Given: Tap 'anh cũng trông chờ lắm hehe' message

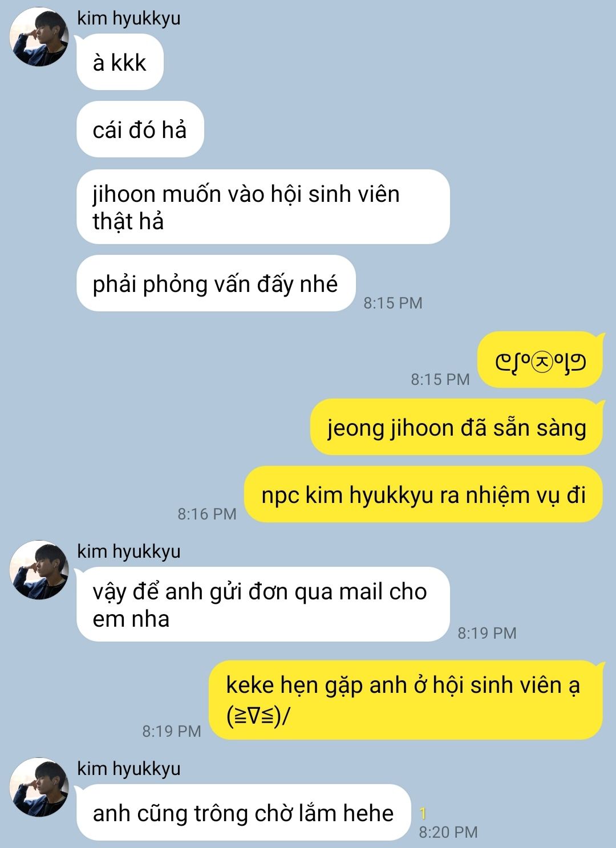Looking at the screenshot, I should [244, 813].
